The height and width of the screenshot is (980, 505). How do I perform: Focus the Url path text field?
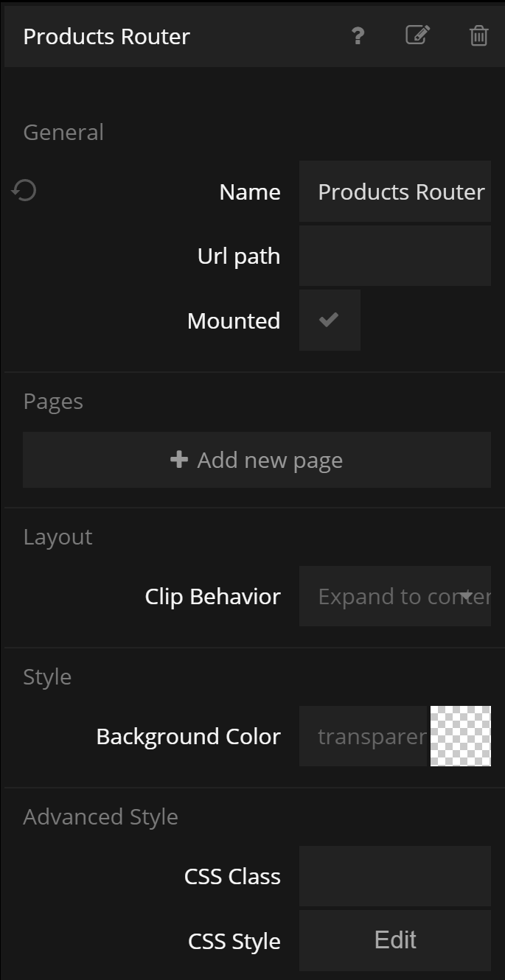pos(394,256)
